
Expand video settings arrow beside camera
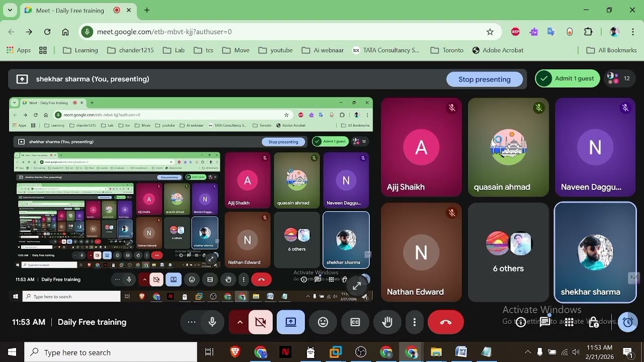coord(240,322)
